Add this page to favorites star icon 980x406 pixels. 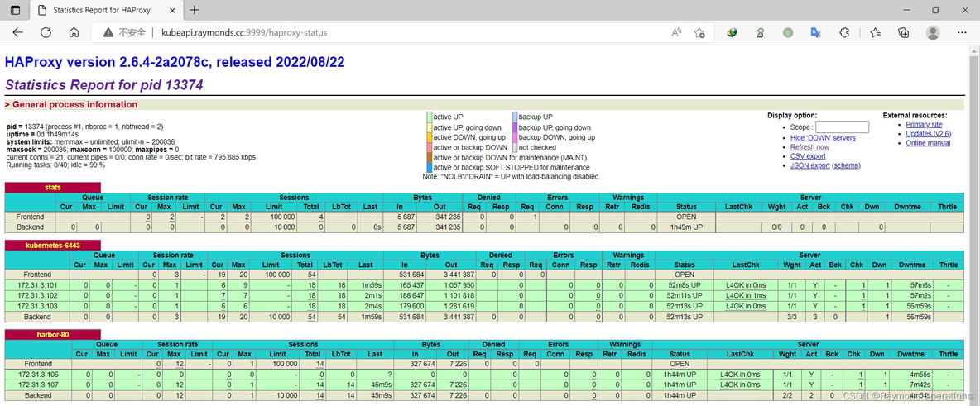pos(700,33)
